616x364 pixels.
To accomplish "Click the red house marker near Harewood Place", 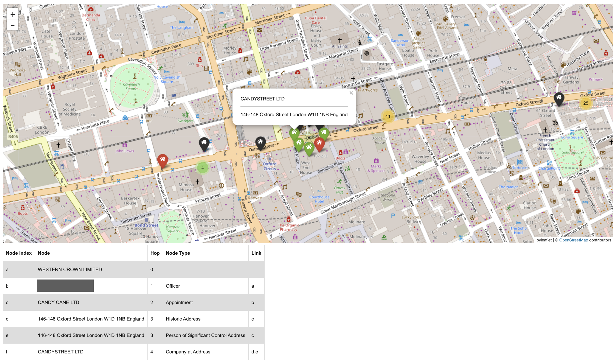I will (162, 160).
